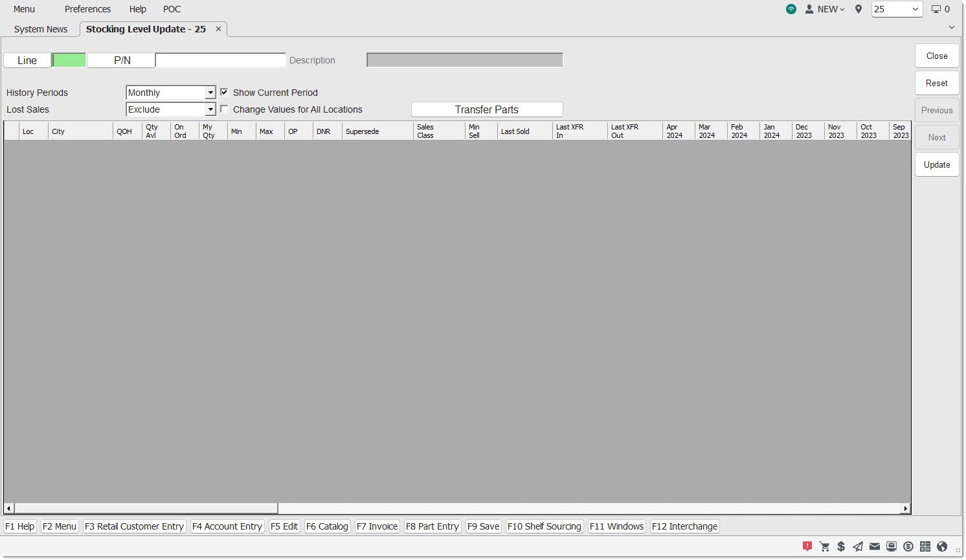Click the red alert notification icon

[x=807, y=546]
